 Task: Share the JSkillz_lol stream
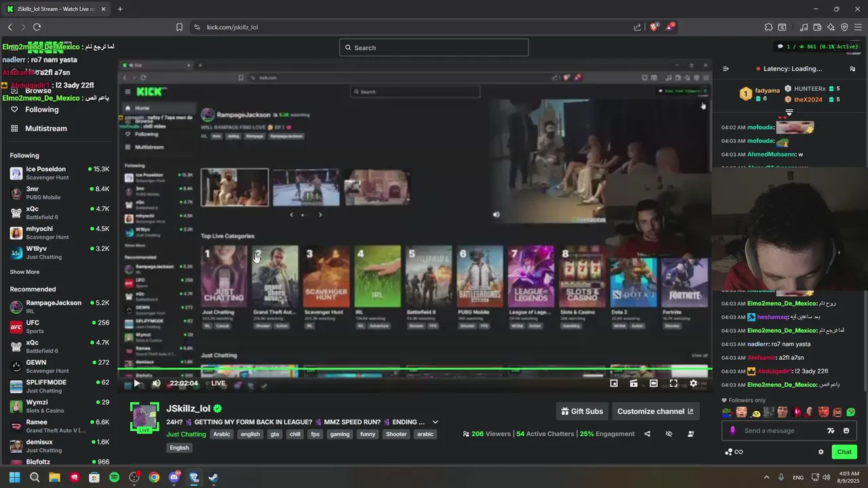click(x=647, y=434)
